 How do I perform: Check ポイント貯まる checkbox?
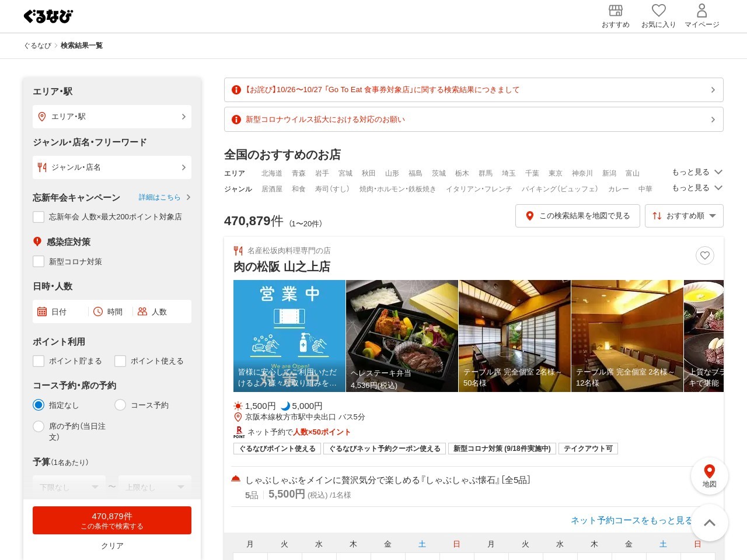click(39, 361)
